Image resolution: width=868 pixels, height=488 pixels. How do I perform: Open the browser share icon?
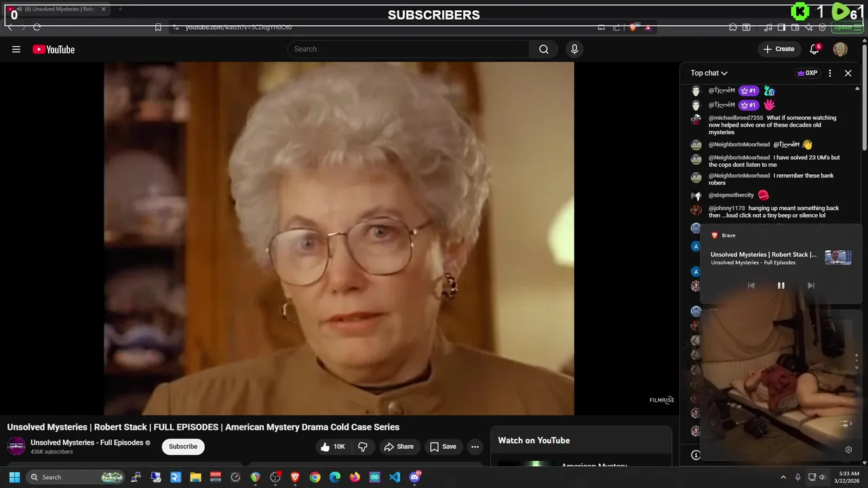616,27
